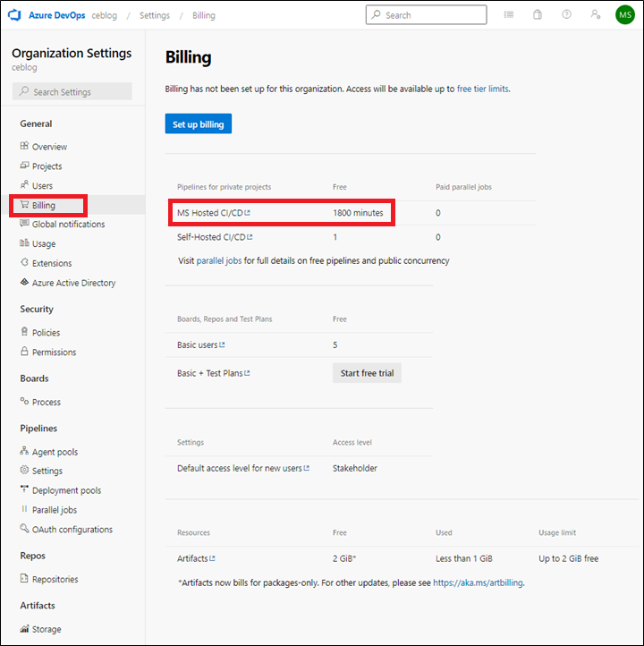Navigate to ceblog breadcrumb
The width and height of the screenshot is (644, 646).
pyautogui.click(x=104, y=15)
